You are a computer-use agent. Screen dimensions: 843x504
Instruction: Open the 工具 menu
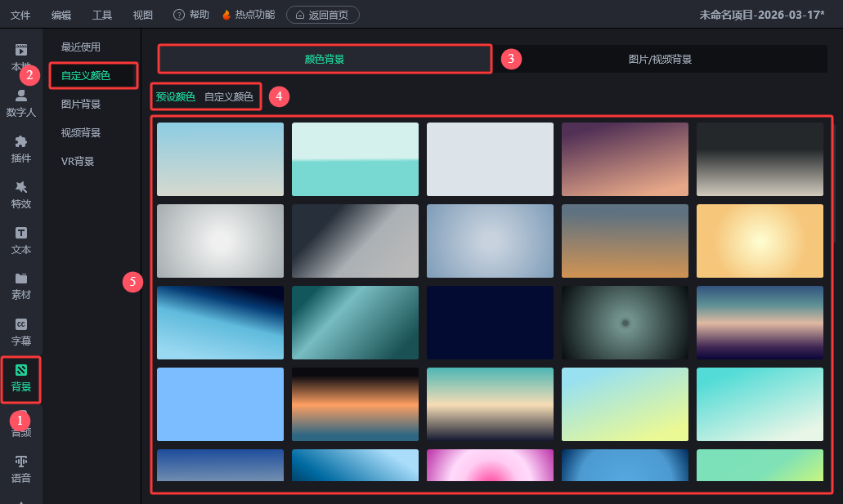point(102,15)
